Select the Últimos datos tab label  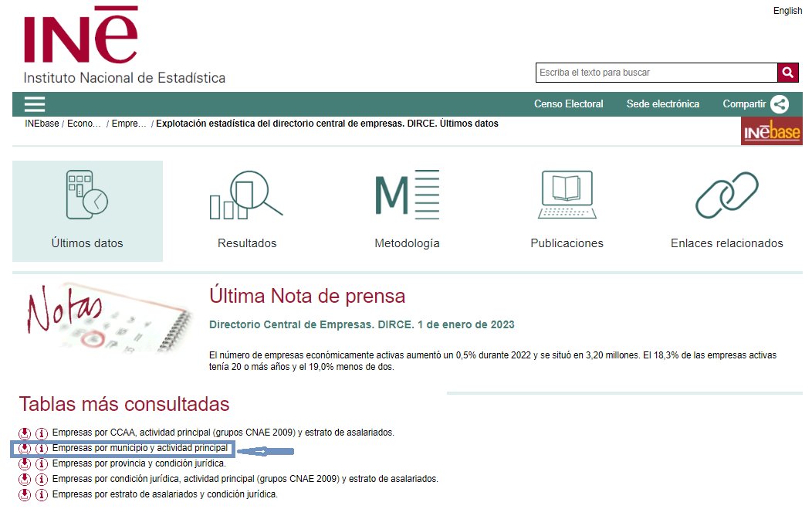coord(87,243)
